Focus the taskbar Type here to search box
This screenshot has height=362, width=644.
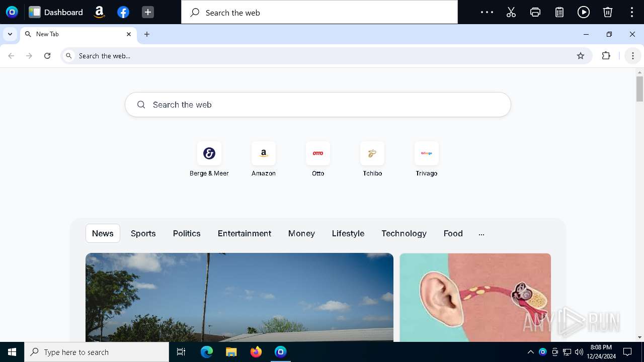(x=97, y=352)
